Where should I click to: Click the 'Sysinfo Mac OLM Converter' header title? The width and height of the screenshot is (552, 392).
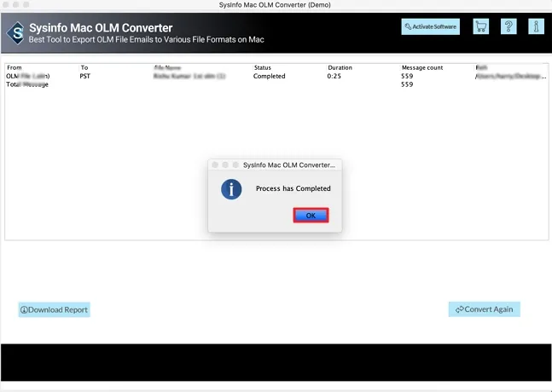pos(101,28)
